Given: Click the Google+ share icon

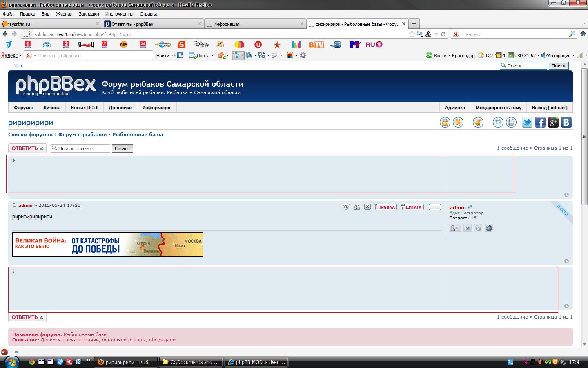Looking at the screenshot, I should tap(553, 122).
